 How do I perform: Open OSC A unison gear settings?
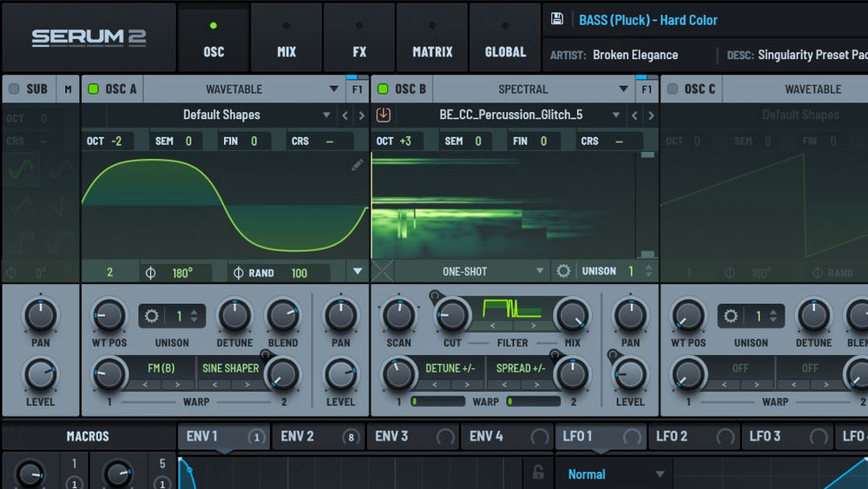(151, 316)
